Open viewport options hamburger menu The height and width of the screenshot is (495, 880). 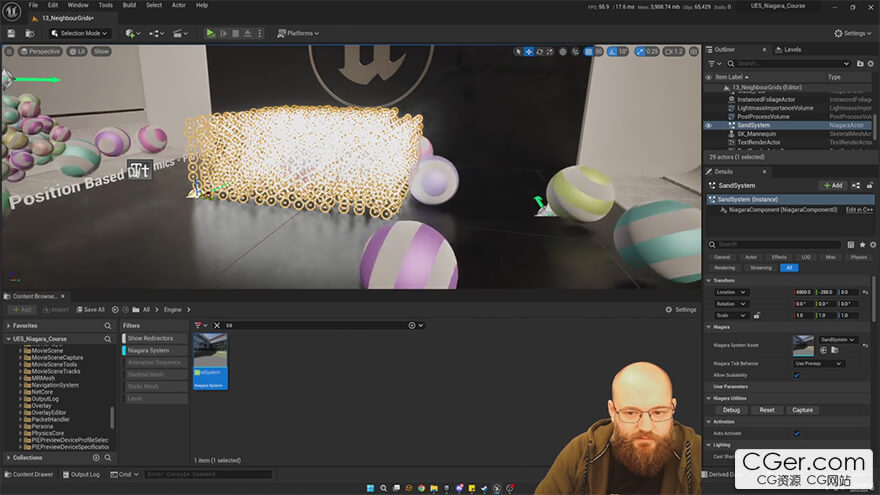(9, 52)
